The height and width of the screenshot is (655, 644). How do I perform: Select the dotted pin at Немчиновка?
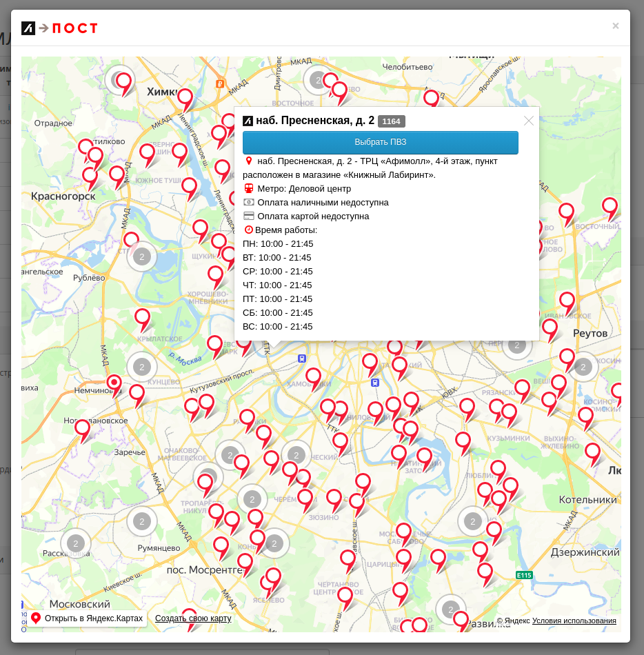click(x=114, y=383)
